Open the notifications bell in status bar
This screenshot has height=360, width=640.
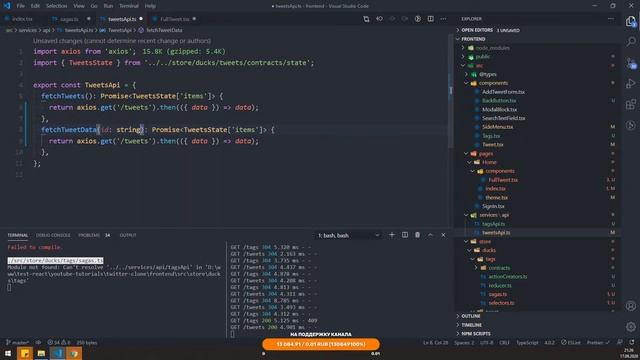click(x=632, y=342)
